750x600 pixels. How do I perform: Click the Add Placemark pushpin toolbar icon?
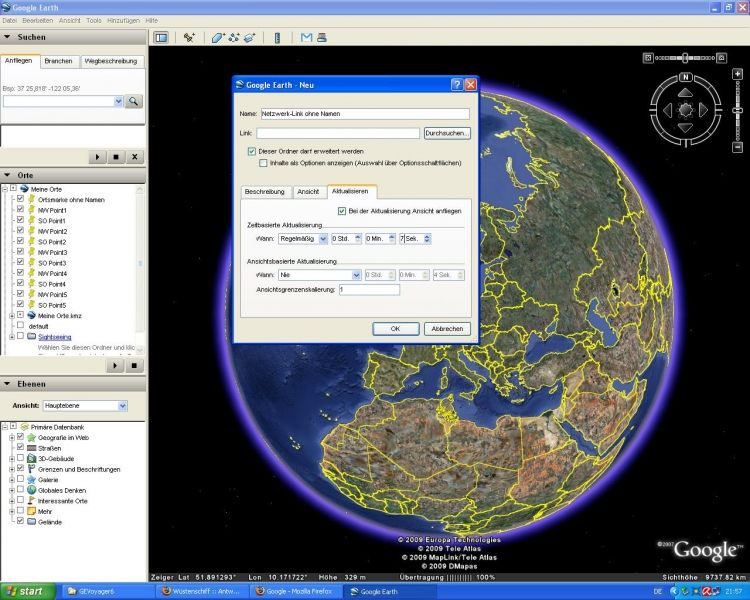coord(189,37)
